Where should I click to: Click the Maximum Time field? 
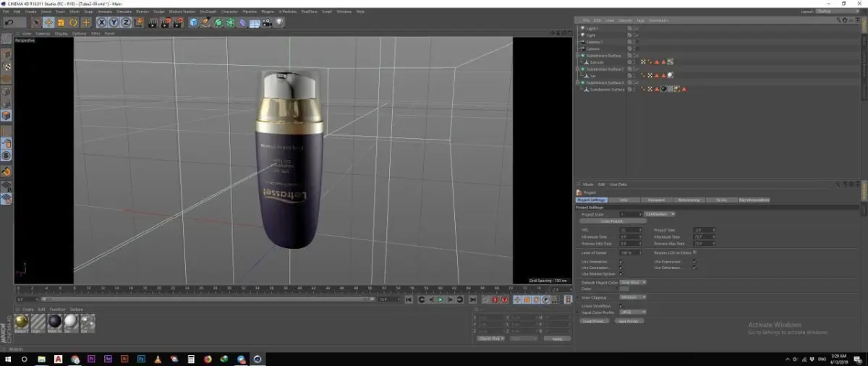(x=705, y=237)
